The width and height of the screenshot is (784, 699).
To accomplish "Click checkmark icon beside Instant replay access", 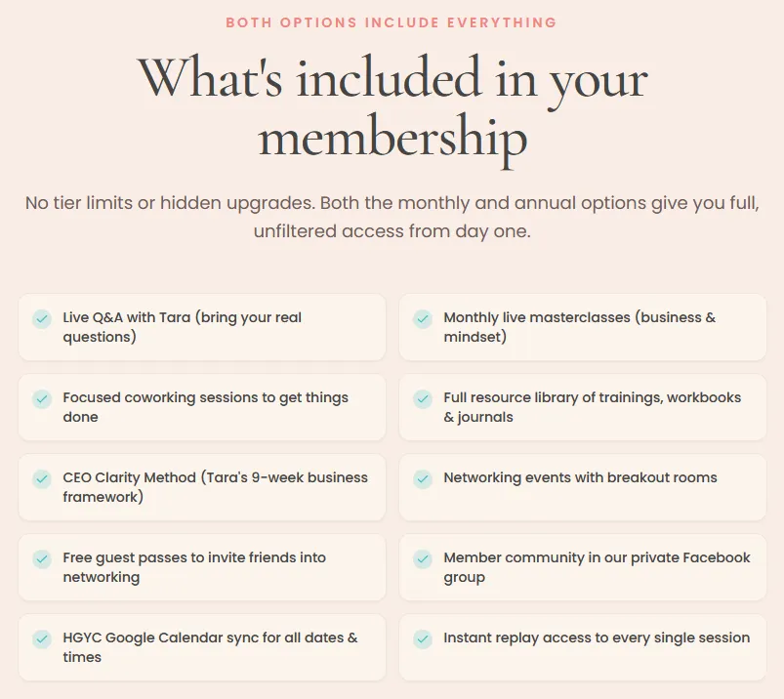I will (x=423, y=638).
